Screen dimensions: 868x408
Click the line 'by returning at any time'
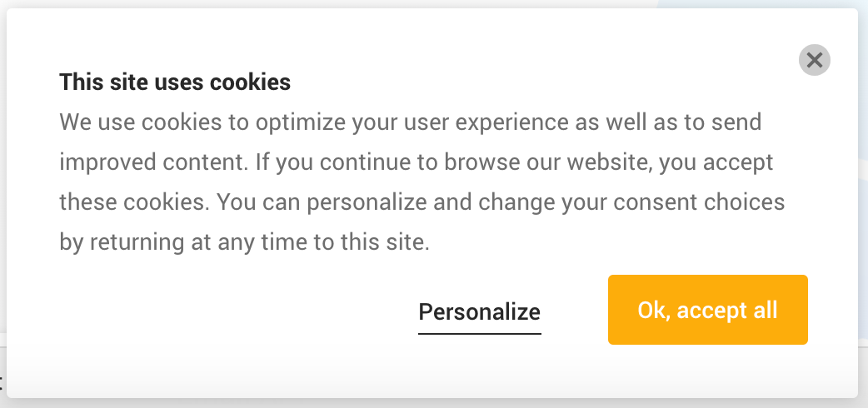point(244,242)
